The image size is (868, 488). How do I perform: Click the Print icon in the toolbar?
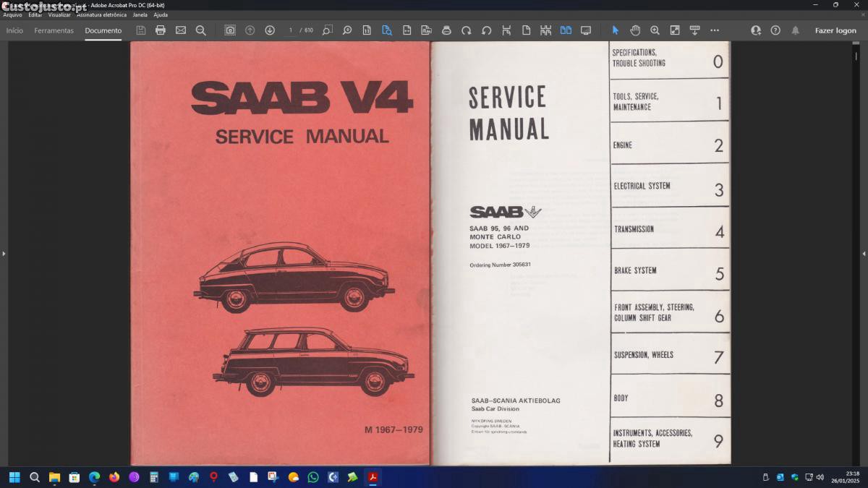161,30
